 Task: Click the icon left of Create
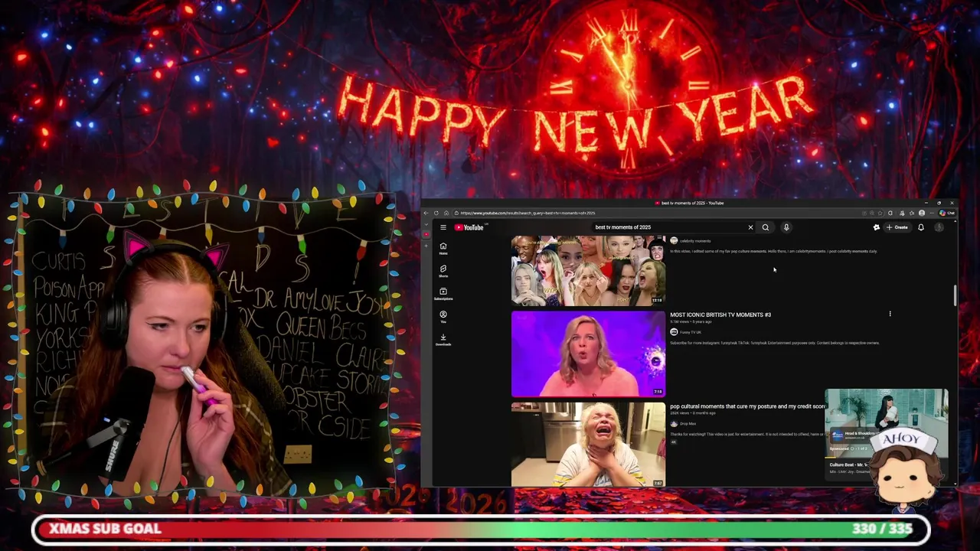(x=877, y=227)
